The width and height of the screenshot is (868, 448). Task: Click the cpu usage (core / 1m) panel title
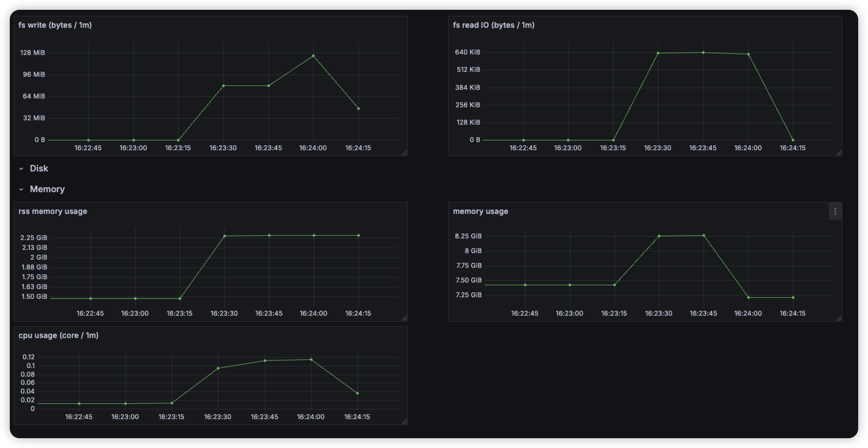click(x=58, y=335)
